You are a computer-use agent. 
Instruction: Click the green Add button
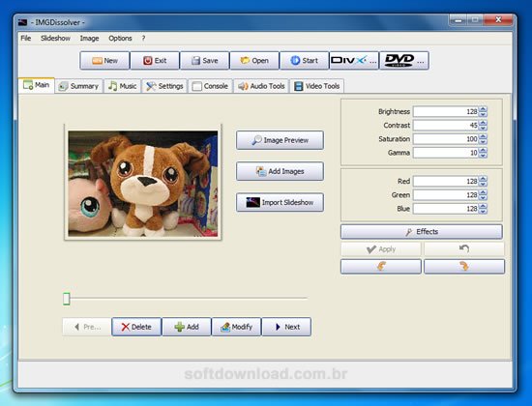[x=187, y=327]
